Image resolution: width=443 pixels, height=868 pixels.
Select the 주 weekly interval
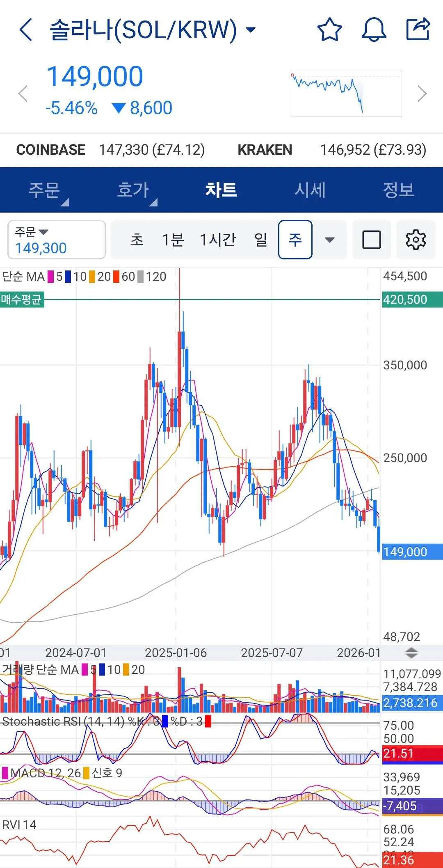tap(295, 240)
